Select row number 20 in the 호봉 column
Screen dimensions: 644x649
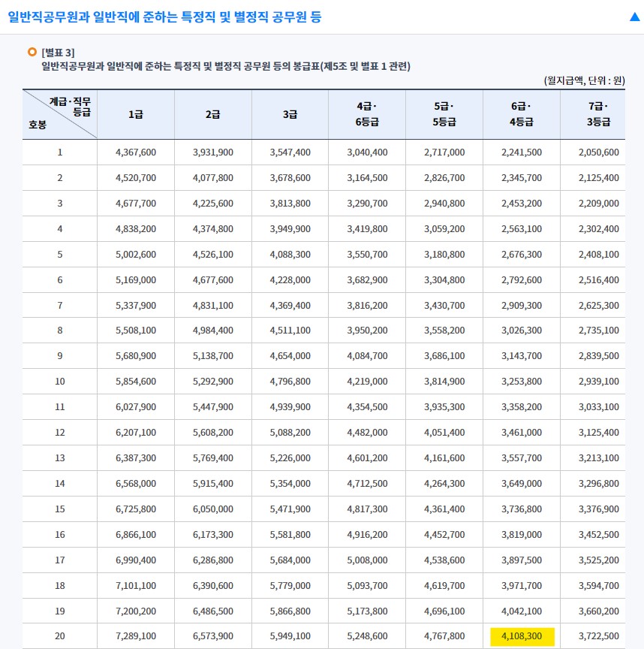coord(59,635)
